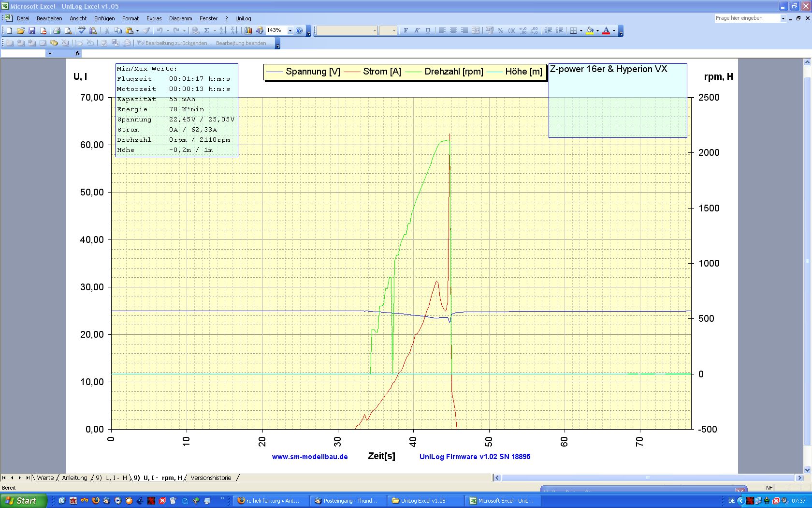Click the Borders icon
The height and width of the screenshot is (508, 812).
[x=573, y=30]
